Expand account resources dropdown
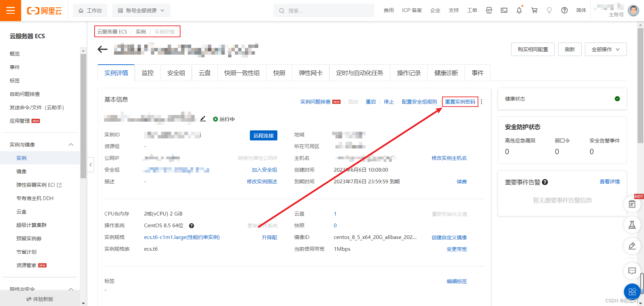The image size is (644, 306). (x=141, y=10)
